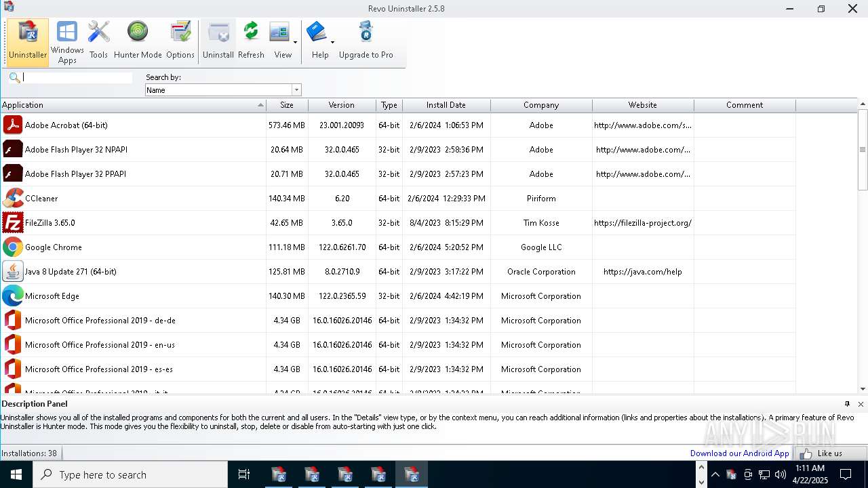Click the vertical scrollbar up arrow
868x488 pixels.
pyautogui.click(x=863, y=104)
